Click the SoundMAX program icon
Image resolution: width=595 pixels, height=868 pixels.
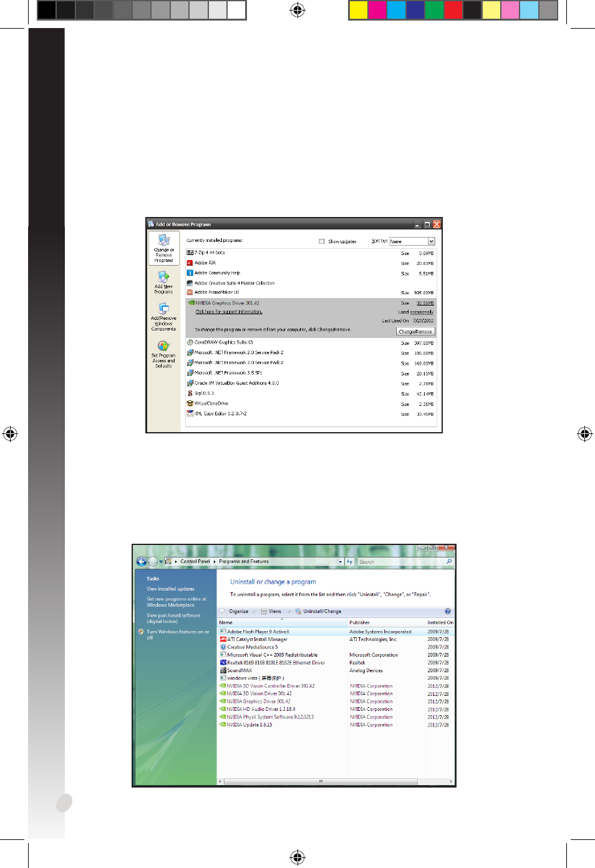[x=223, y=670]
